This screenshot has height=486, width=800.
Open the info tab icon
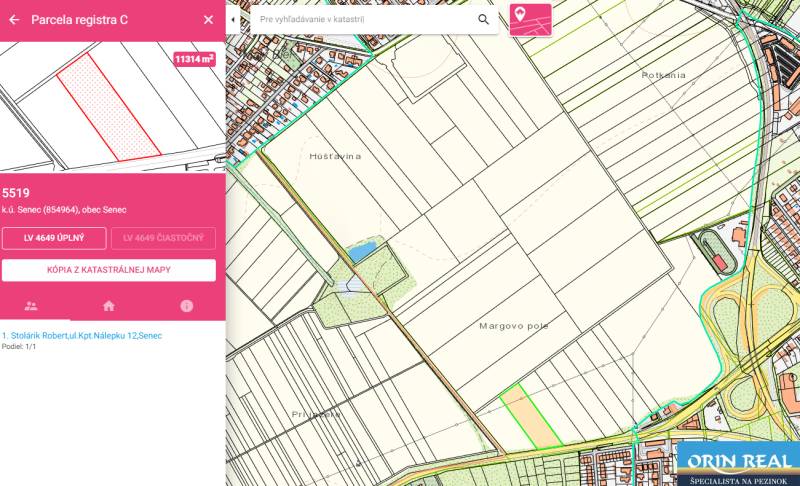coord(186,306)
